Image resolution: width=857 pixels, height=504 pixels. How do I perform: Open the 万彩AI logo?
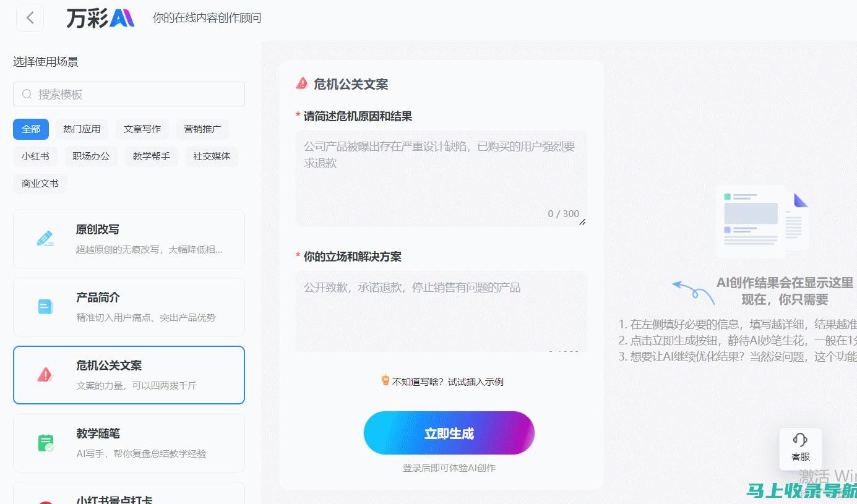pyautogui.click(x=100, y=18)
